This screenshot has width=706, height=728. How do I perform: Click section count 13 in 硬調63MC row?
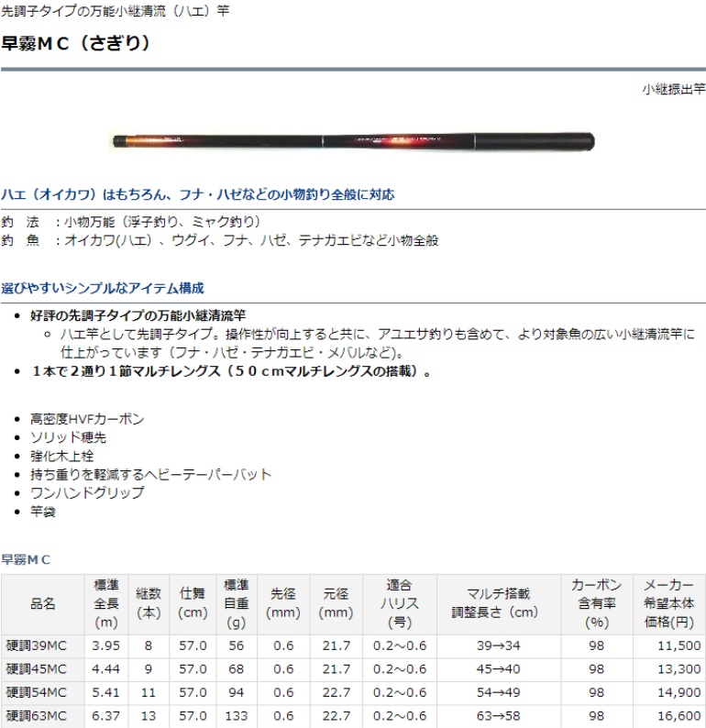click(x=149, y=716)
